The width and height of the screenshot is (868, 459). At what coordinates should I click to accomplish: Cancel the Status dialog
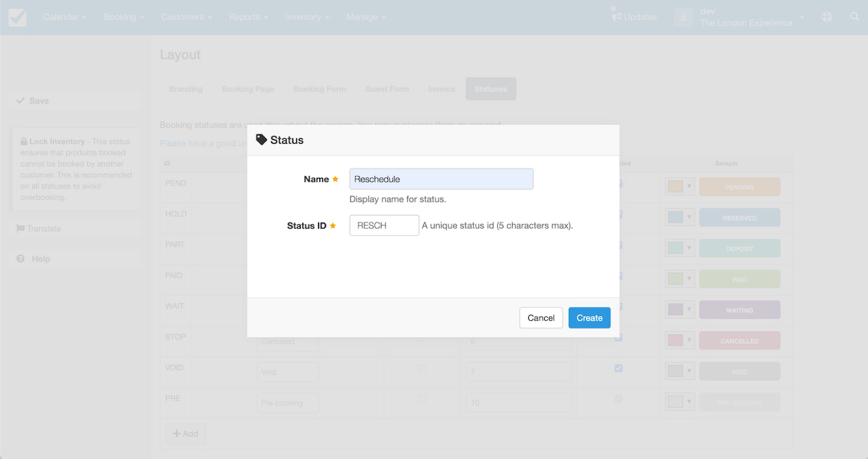tap(541, 318)
